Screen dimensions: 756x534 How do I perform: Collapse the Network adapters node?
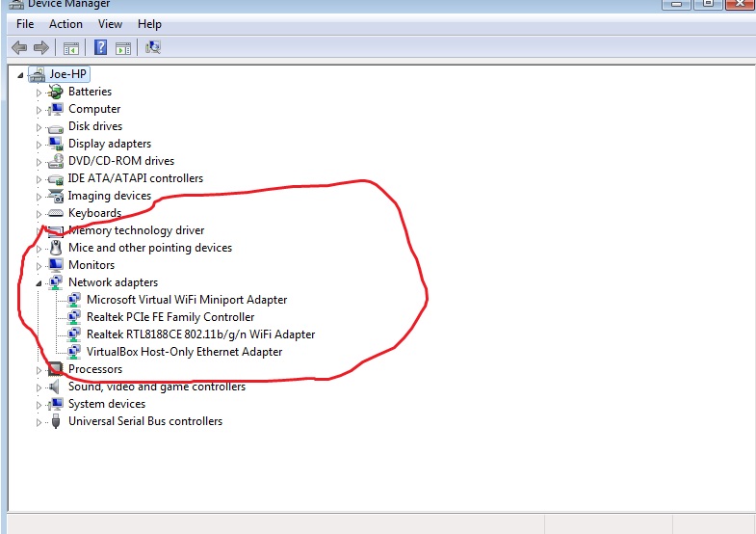coord(39,283)
